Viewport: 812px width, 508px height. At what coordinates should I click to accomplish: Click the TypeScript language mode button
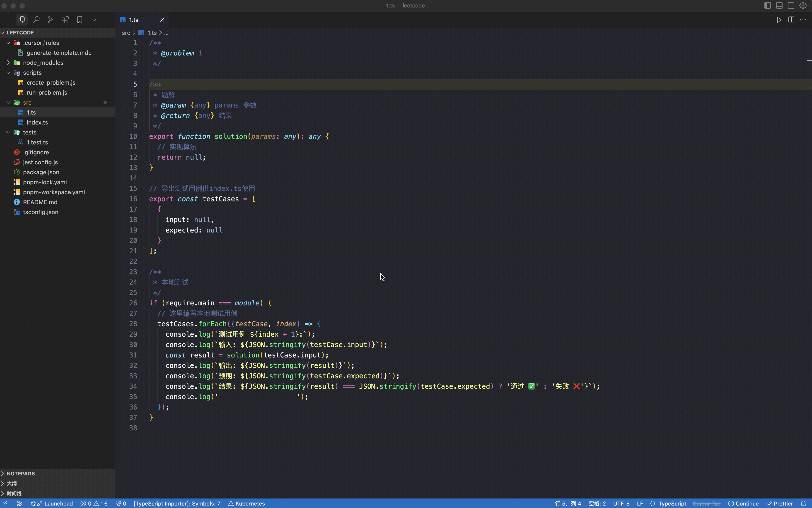[672, 503]
